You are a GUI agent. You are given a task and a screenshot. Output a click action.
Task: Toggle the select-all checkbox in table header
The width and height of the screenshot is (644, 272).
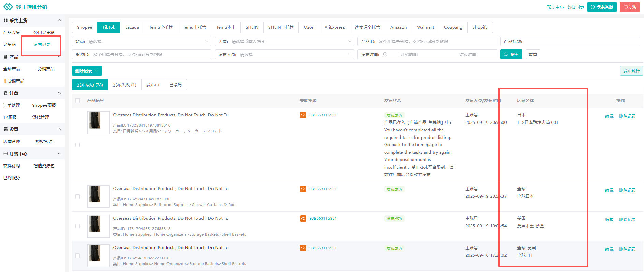click(x=78, y=101)
